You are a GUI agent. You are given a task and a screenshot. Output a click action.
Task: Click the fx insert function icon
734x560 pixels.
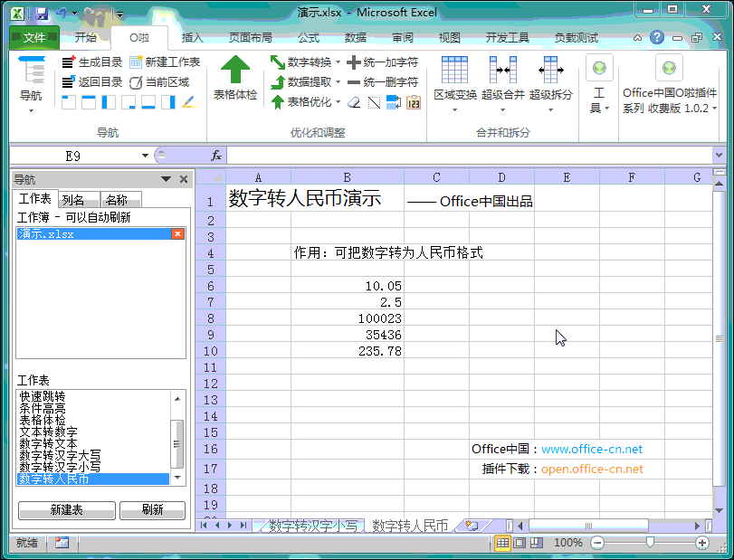(x=215, y=156)
